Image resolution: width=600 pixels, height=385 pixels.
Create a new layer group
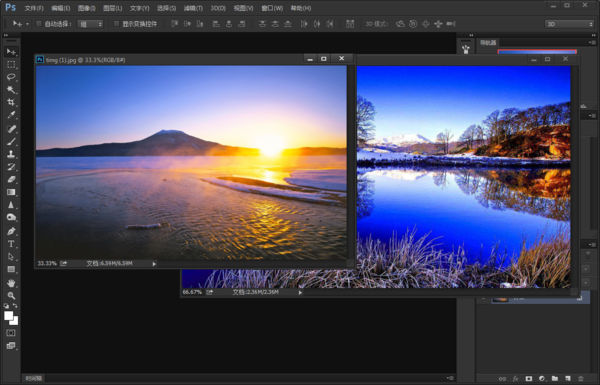point(555,378)
